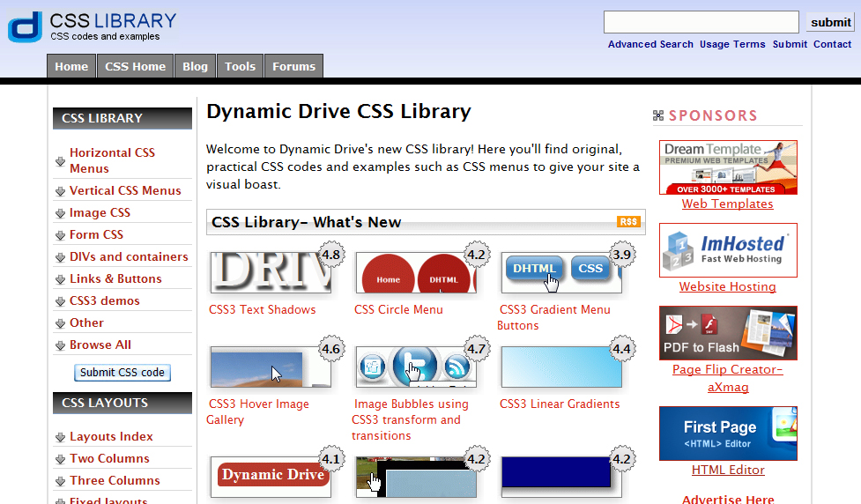The height and width of the screenshot is (504, 861).
Task: Open Image Bubbles thumbnail
Action: coord(416,367)
